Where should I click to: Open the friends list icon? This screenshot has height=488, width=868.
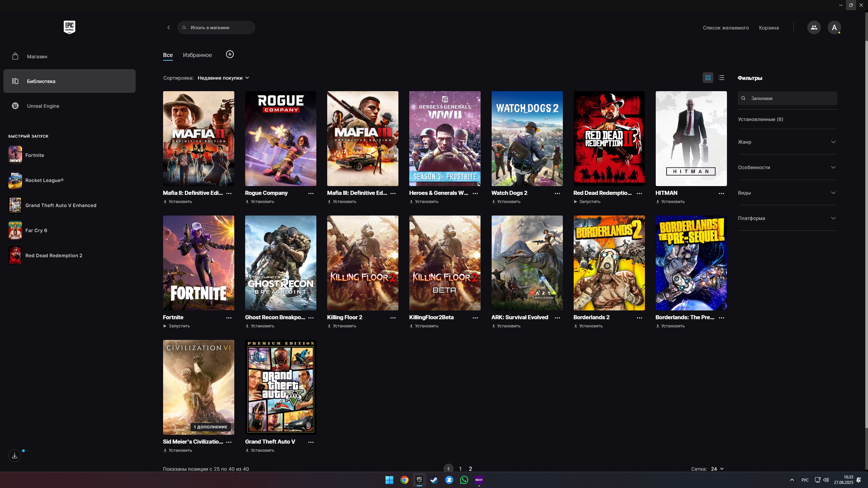point(814,27)
